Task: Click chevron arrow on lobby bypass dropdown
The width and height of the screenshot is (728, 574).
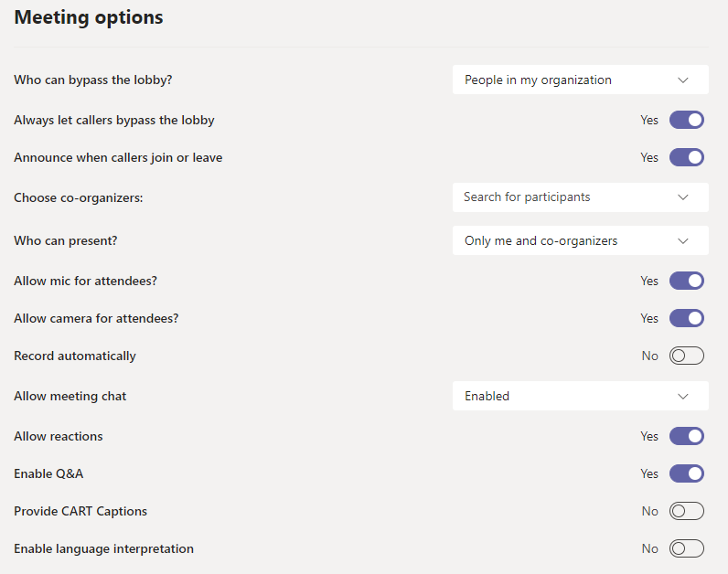Action: 683,80
